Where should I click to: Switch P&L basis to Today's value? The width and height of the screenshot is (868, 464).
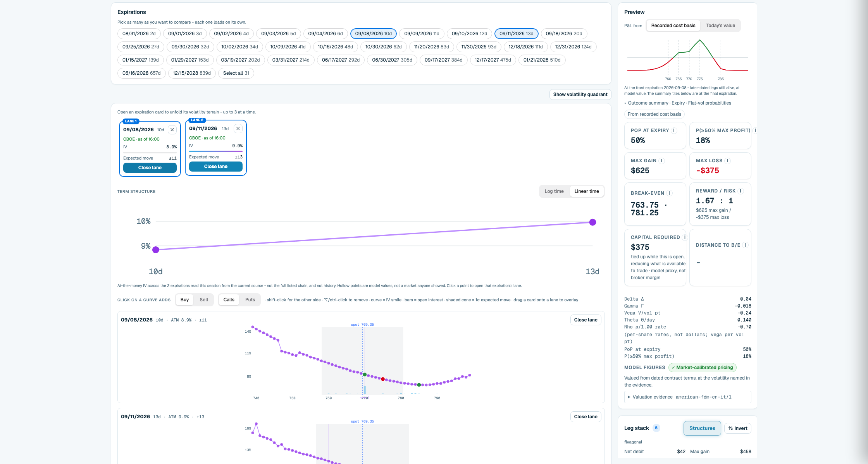point(720,26)
